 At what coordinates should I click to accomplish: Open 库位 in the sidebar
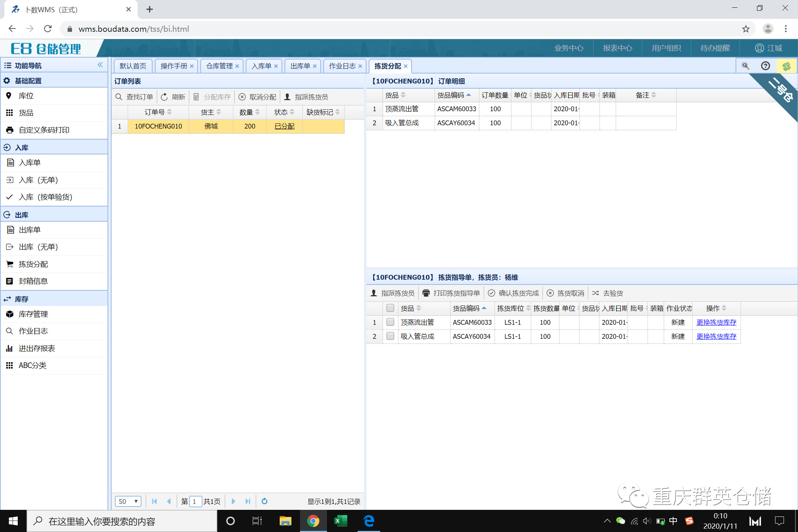pos(54,96)
